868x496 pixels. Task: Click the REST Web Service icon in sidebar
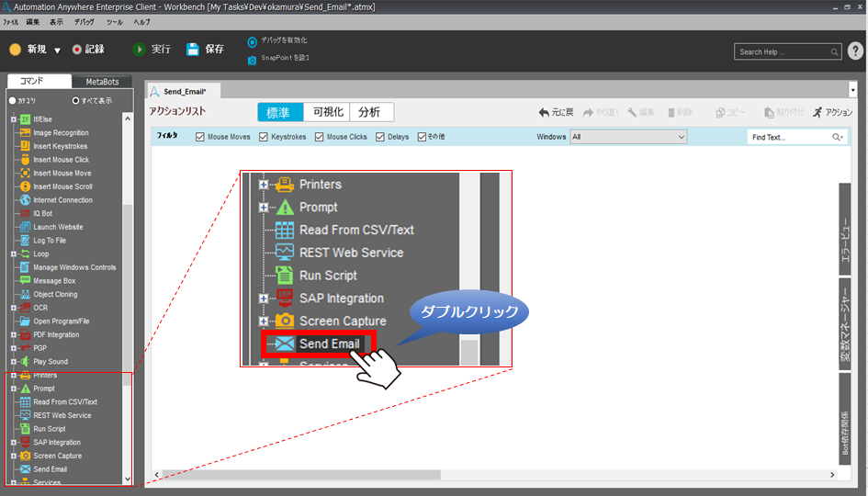tap(25, 415)
